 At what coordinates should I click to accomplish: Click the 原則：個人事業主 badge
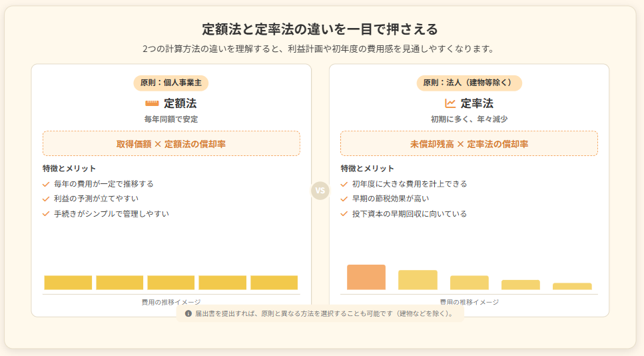coord(171,83)
